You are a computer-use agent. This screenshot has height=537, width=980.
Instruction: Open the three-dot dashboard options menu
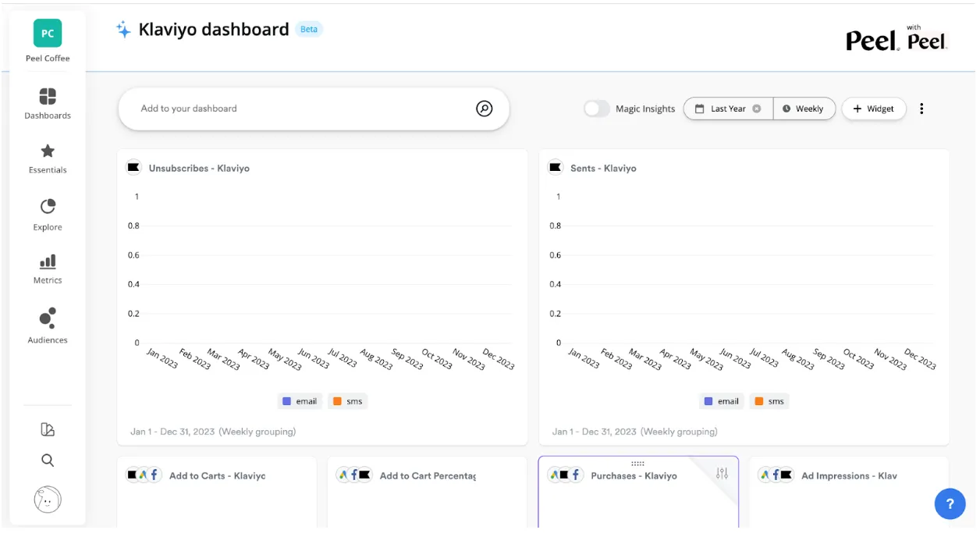point(921,108)
